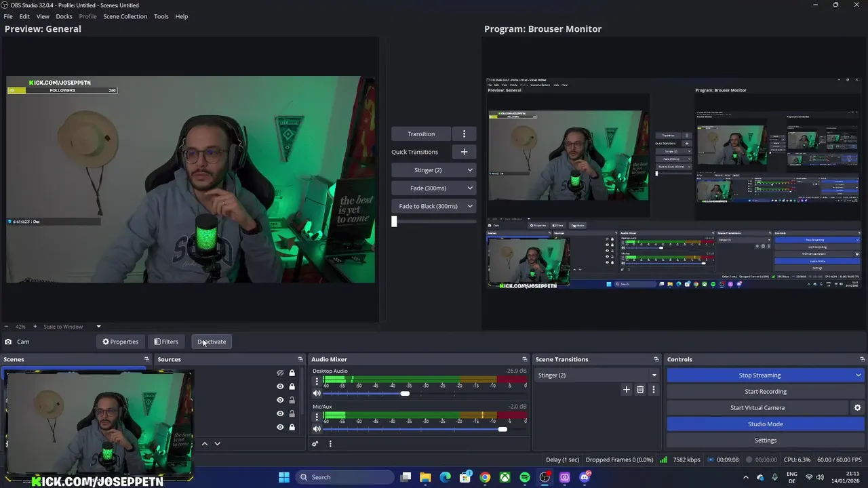Open Filters for the Cam source
Screen dimensions: 868x488
(165, 342)
